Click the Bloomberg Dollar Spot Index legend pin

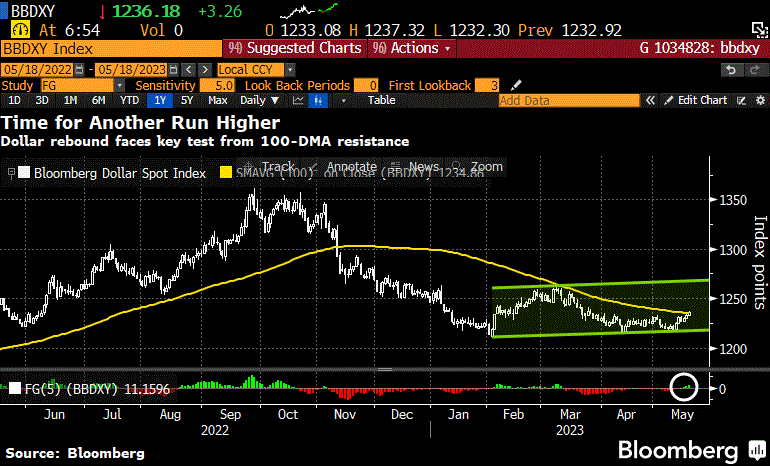pyautogui.click(x=11, y=173)
